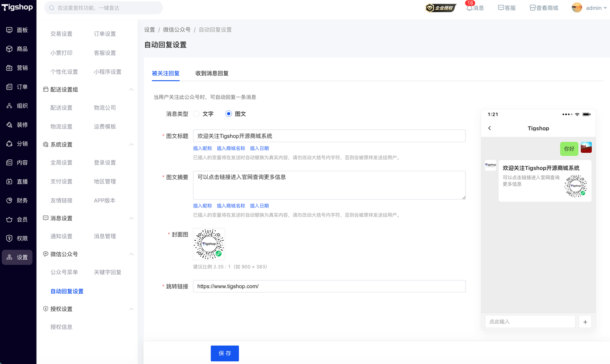Select the 内容 content icon

pos(10,163)
